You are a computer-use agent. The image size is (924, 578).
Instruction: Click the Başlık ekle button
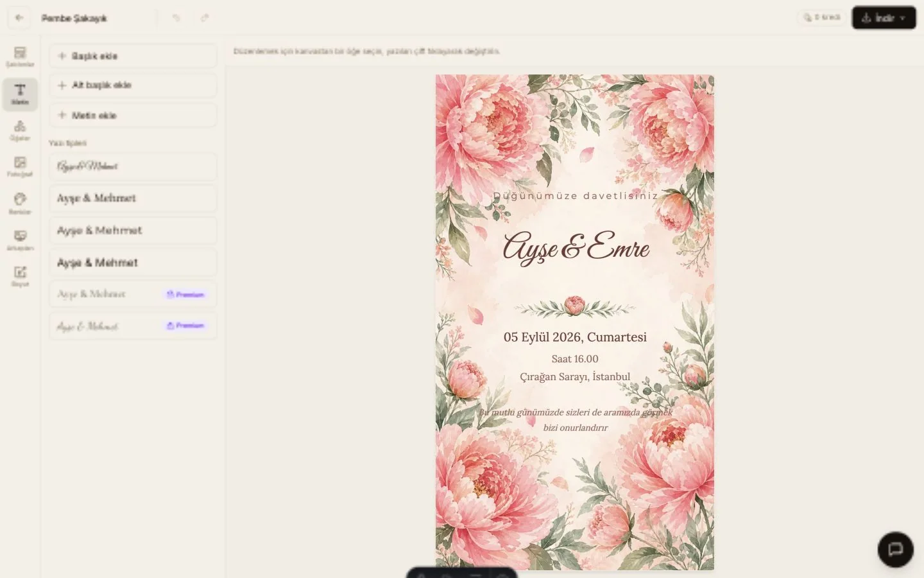click(133, 56)
